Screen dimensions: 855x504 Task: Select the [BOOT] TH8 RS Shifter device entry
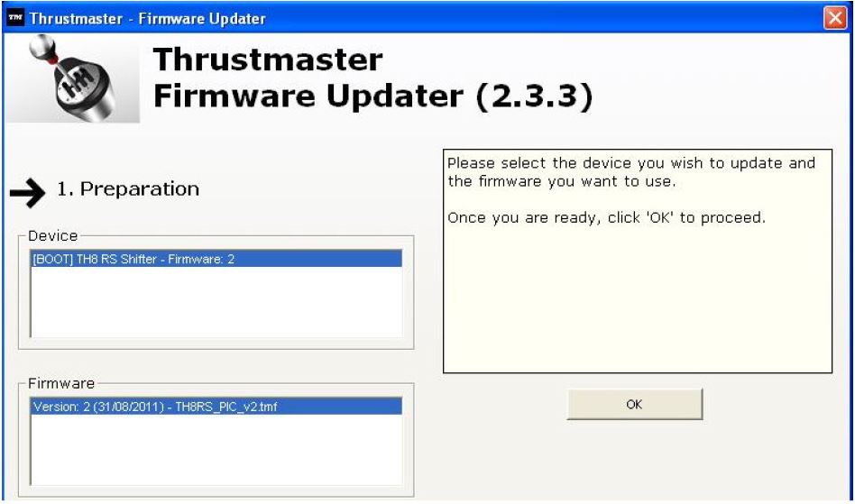tap(216, 259)
